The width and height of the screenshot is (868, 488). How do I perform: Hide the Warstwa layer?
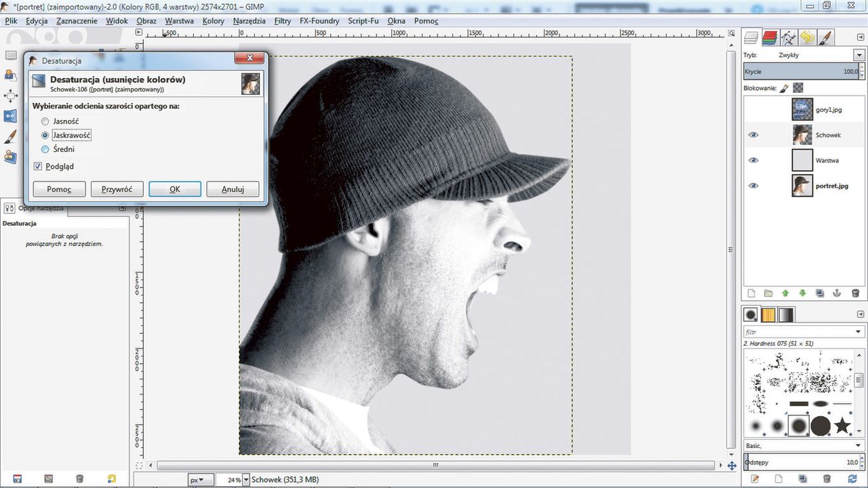pyautogui.click(x=753, y=160)
